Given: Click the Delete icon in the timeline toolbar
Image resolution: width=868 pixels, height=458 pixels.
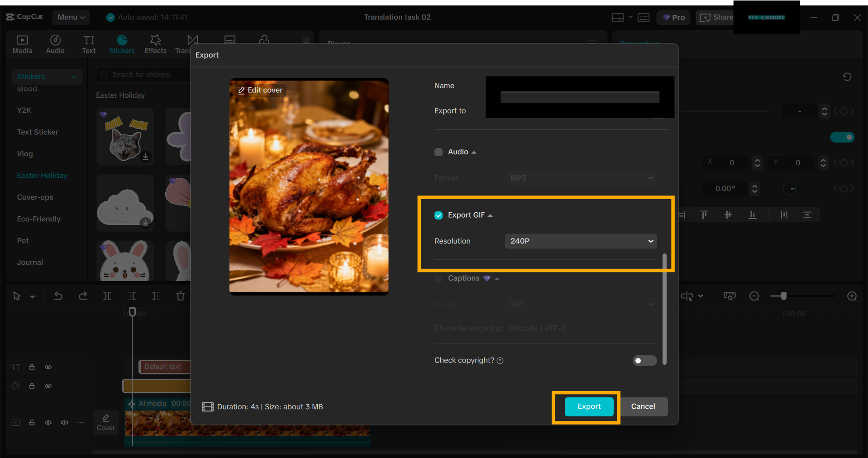Looking at the screenshot, I should click(180, 296).
